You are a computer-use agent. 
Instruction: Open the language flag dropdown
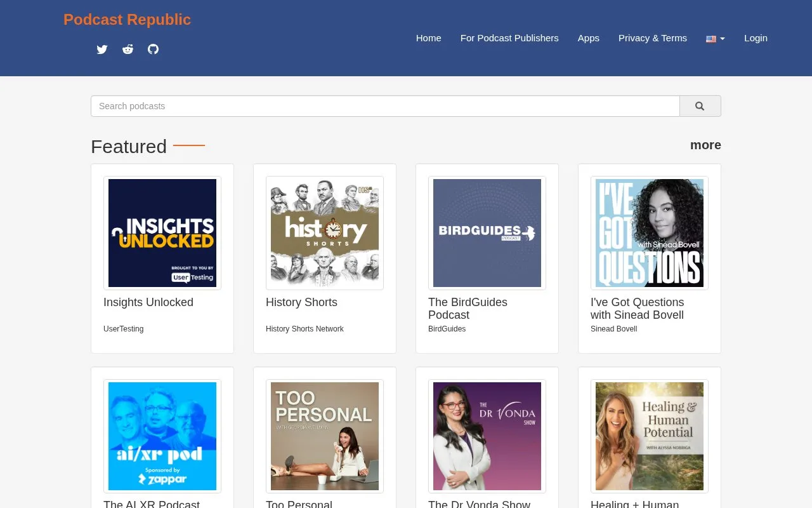pyautogui.click(x=715, y=39)
